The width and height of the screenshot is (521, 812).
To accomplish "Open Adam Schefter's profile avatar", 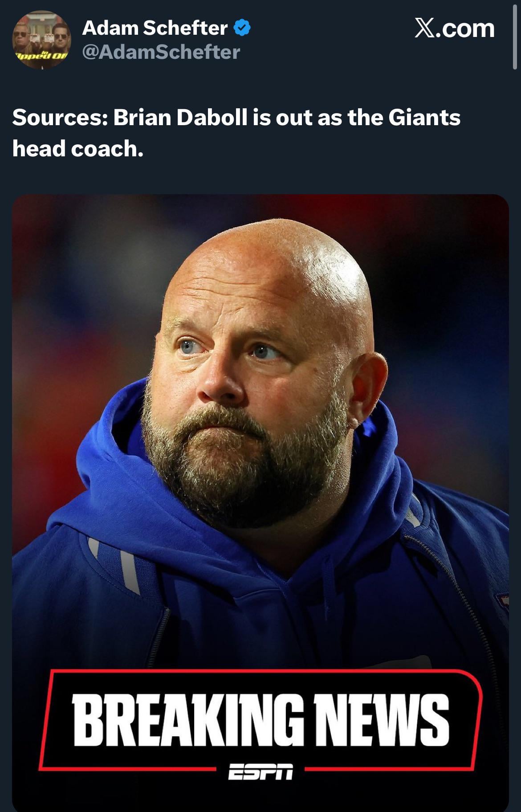I will (x=41, y=40).
